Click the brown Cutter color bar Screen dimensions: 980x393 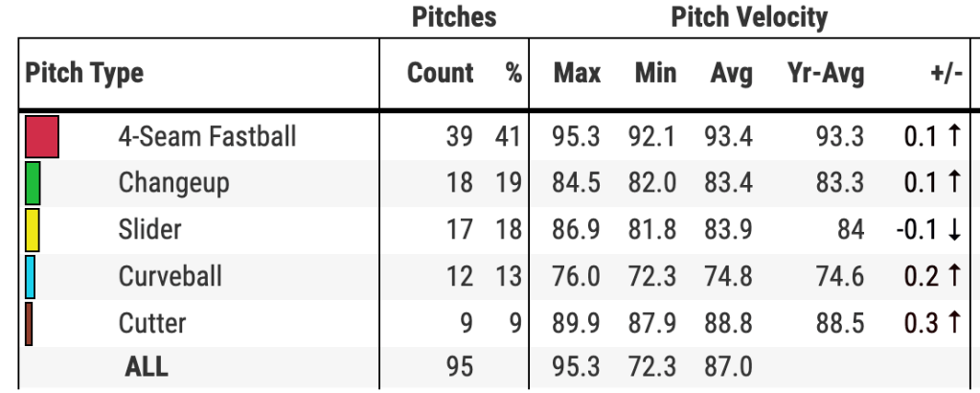(29, 324)
